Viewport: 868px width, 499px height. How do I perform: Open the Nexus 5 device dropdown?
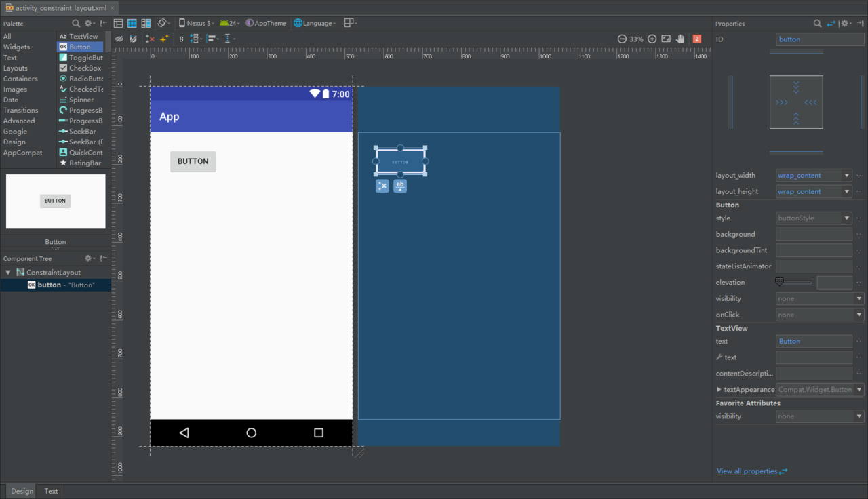coord(197,24)
